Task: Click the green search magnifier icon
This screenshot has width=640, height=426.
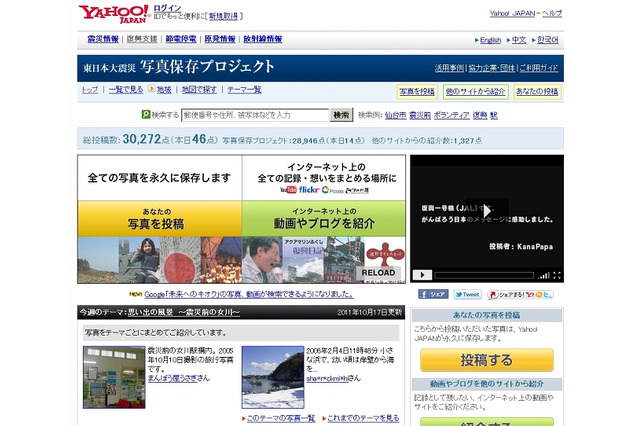Action: click(x=146, y=115)
